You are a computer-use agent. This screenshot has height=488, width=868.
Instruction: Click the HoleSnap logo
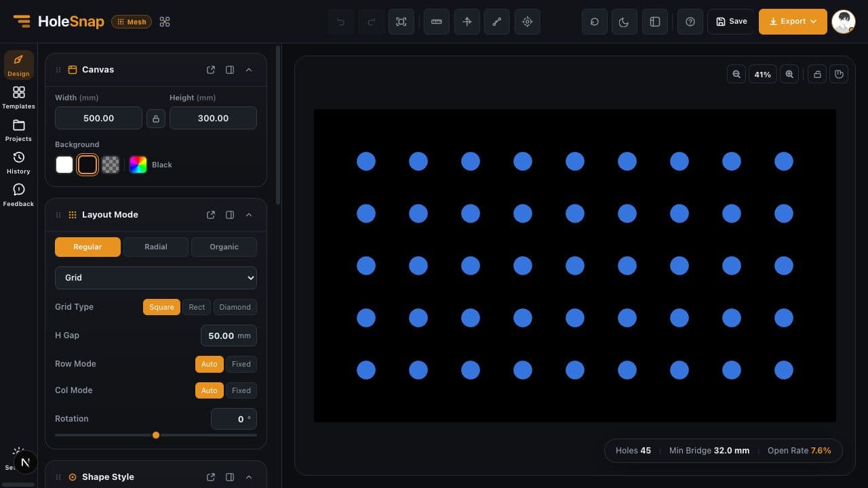pos(58,22)
